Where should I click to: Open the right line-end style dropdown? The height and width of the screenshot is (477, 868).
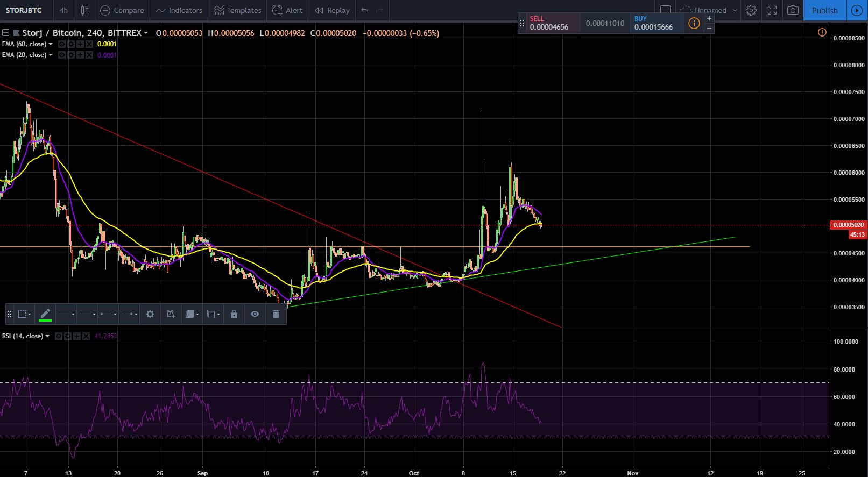129,314
